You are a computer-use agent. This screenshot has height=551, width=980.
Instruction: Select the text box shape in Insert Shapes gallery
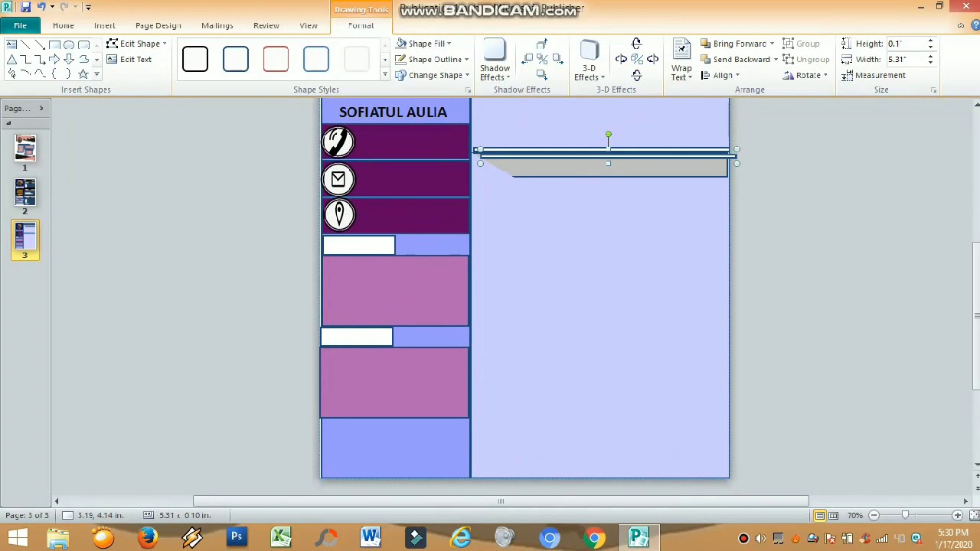[11, 44]
